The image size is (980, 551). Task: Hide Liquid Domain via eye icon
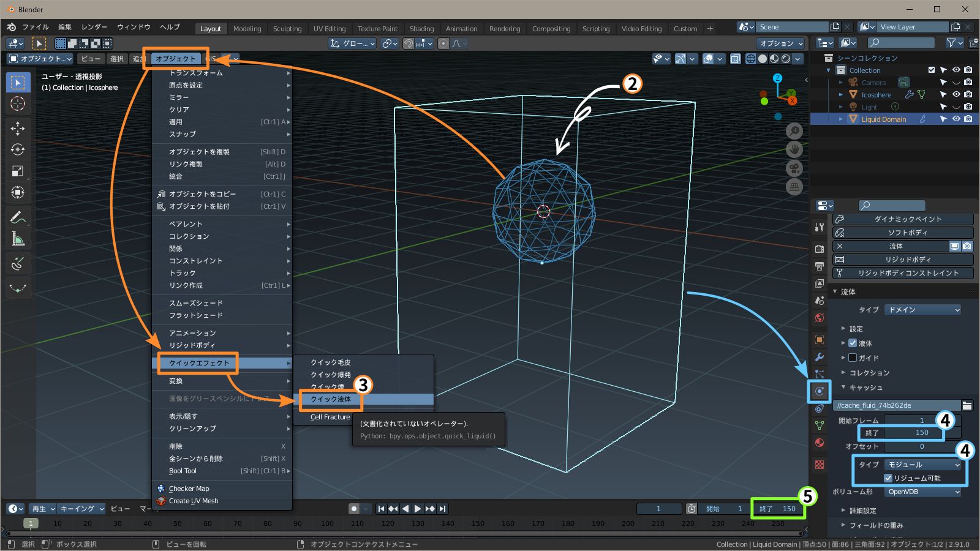(956, 119)
